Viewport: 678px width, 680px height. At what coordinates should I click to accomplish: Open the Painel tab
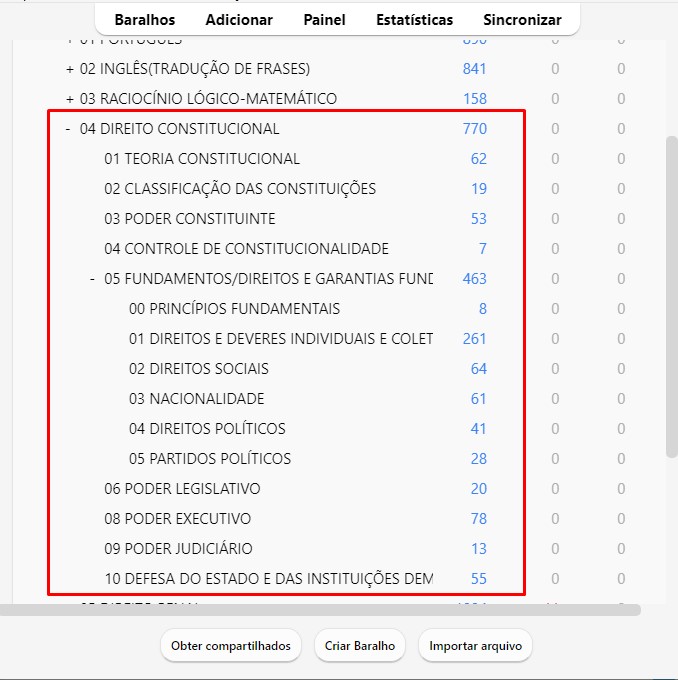[x=324, y=20]
